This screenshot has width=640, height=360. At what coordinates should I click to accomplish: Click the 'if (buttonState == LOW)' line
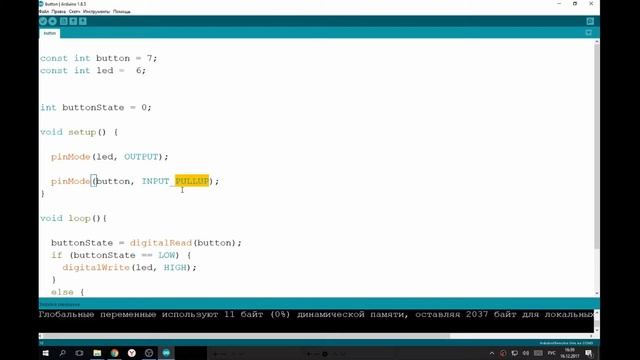pos(121,255)
